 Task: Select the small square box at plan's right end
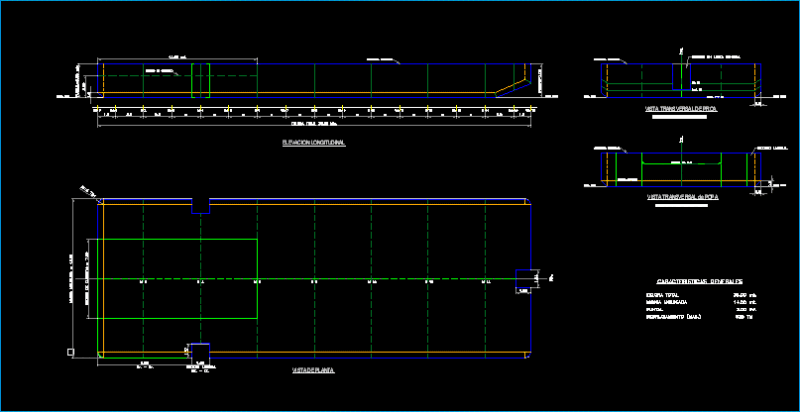524,278
